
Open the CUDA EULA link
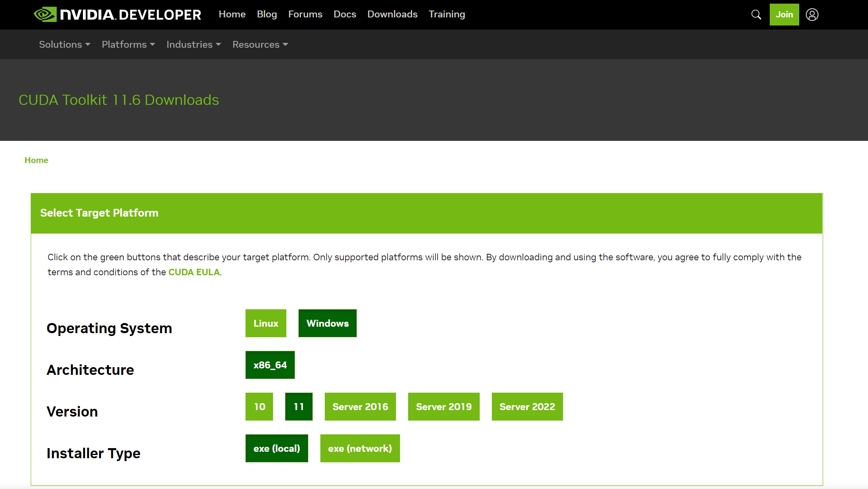194,272
